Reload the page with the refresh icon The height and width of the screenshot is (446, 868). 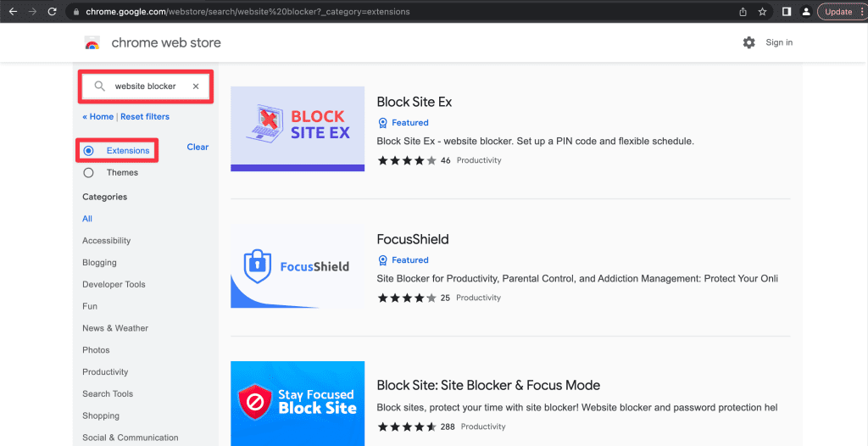coord(53,12)
